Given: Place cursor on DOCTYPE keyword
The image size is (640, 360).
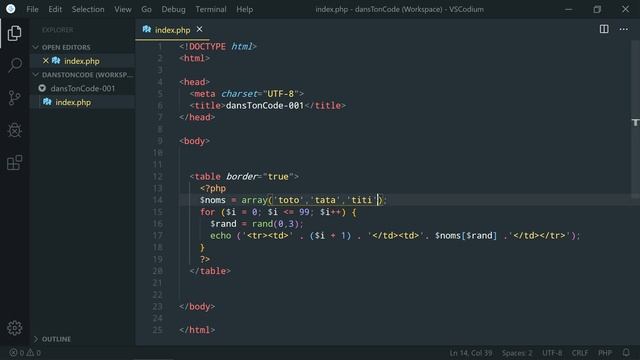Looking at the screenshot, I should click(207, 47).
